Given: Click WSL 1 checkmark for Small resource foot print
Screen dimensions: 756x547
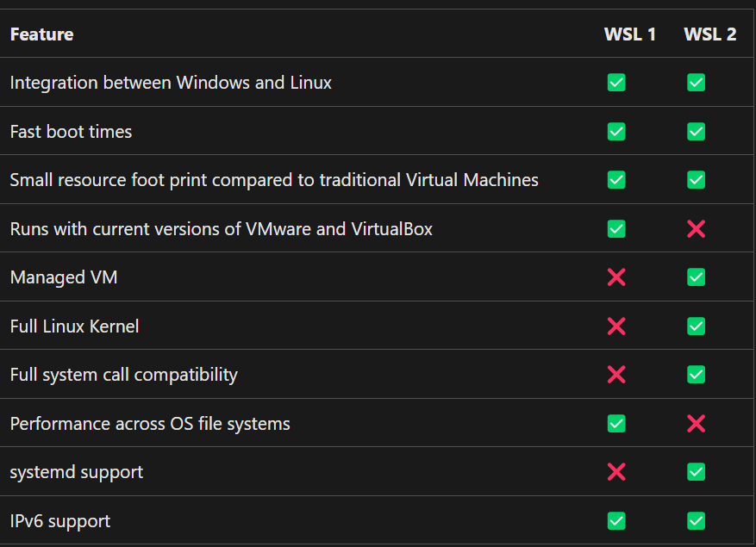Looking at the screenshot, I should [x=616, y=180].
